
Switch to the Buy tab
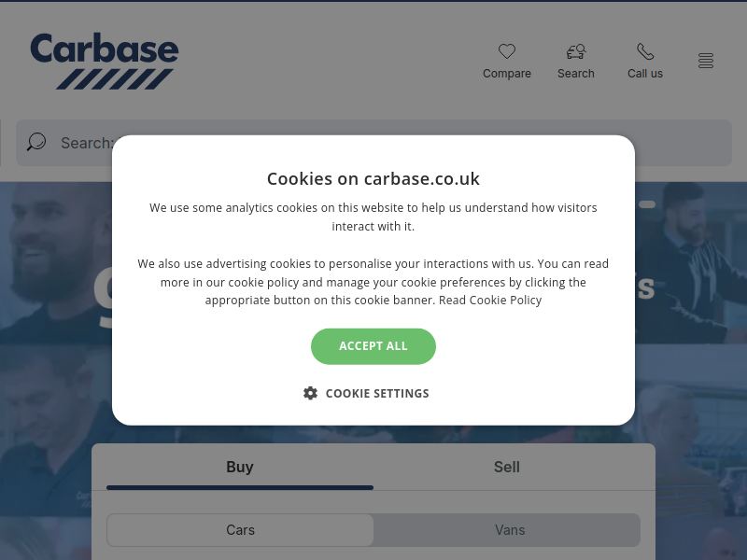240,468
